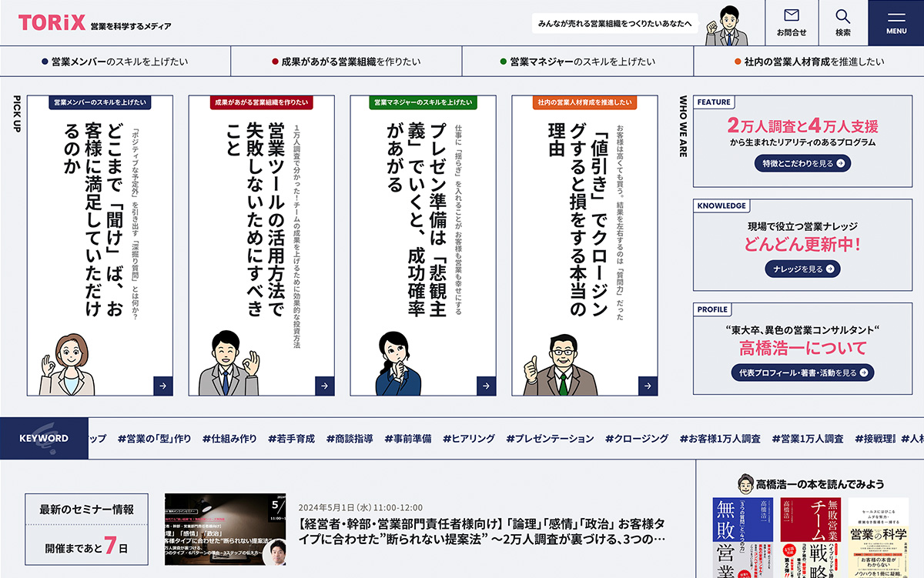Click arrow on 「聞け」ば article card

(162, 386)
